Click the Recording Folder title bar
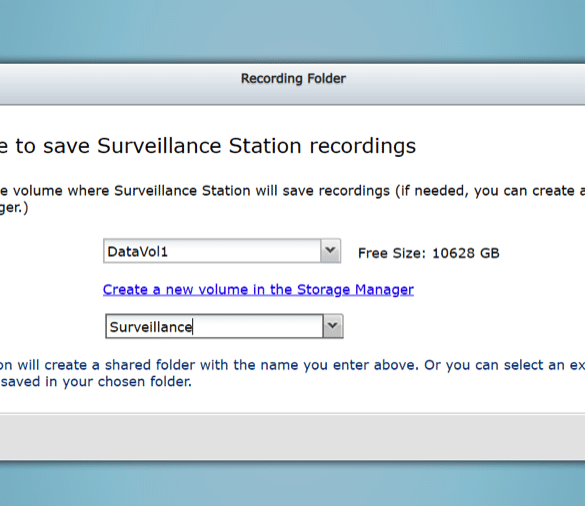 pos(292,79)
